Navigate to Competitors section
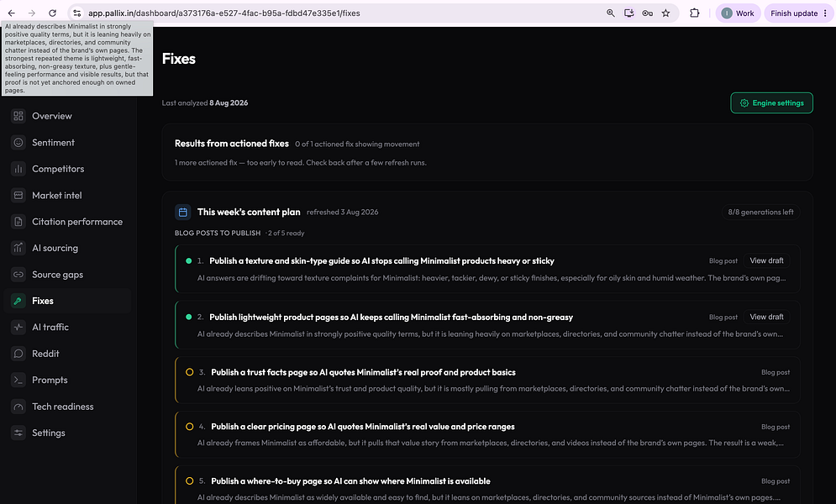This screenshot has height=504, width=836. pos(58,169)
